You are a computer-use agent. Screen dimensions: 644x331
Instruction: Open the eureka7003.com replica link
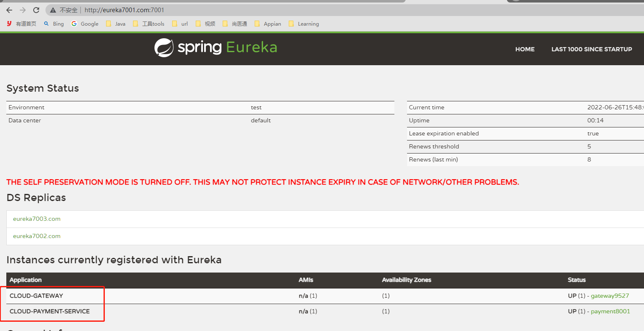coord(37,219)
